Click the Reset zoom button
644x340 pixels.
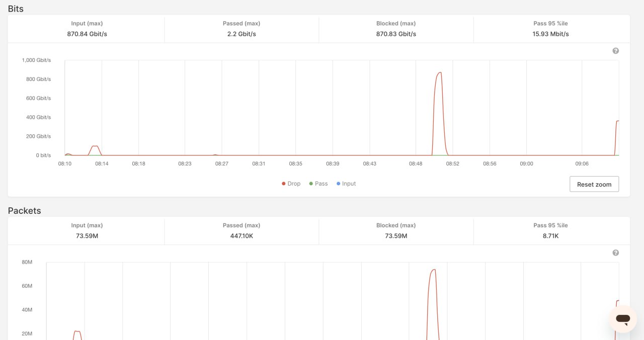594,184
